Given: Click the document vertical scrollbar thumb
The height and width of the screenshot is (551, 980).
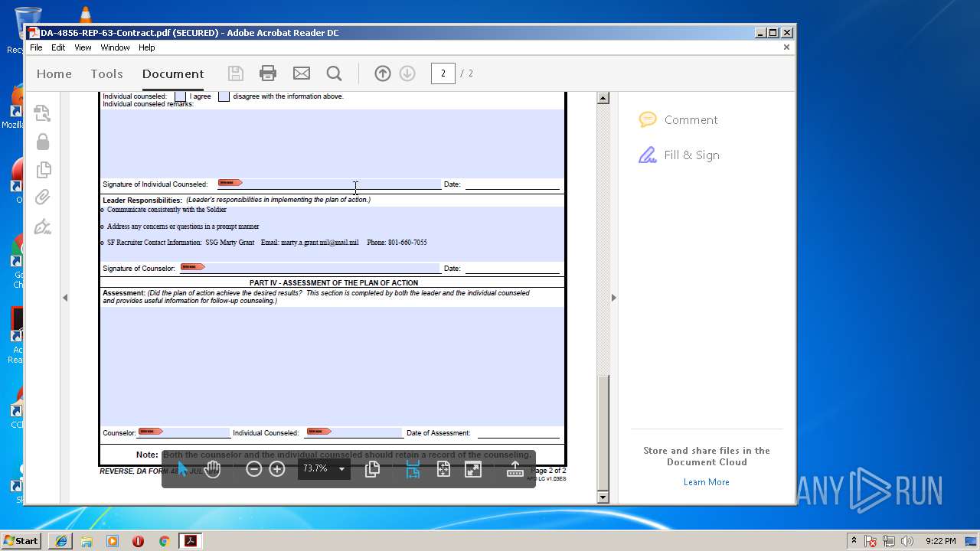Looking at the screenshot, I should (x=603, y=432).
